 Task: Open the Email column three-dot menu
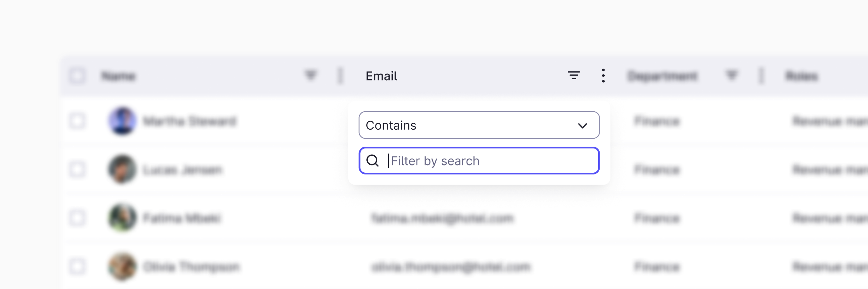pyautogui.click(x=603, y=76)
